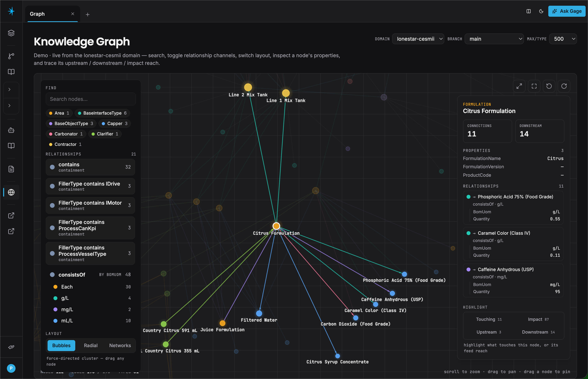Screen dimensions: 588x379
Task: Close the Graph tab
Action: pos(73,14)
